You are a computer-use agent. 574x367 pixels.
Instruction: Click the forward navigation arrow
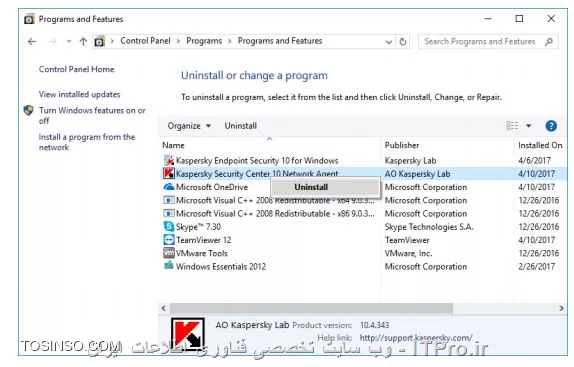[52, 42]
